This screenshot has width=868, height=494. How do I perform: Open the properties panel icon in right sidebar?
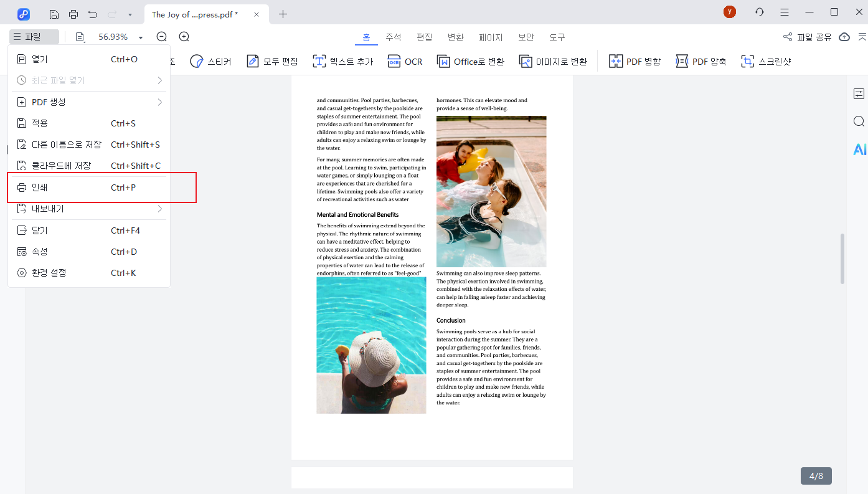[859, 94]
